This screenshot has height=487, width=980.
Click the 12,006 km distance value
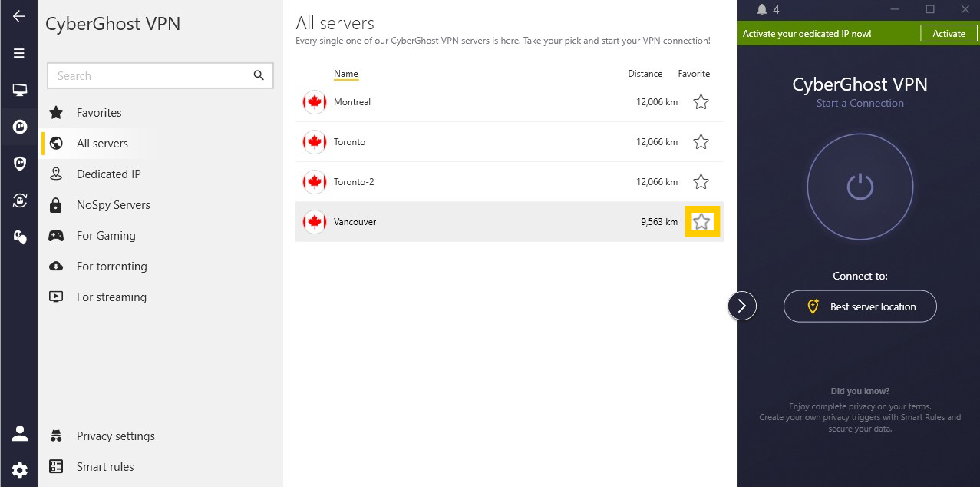pyautogui.click(x=657, y=102)
